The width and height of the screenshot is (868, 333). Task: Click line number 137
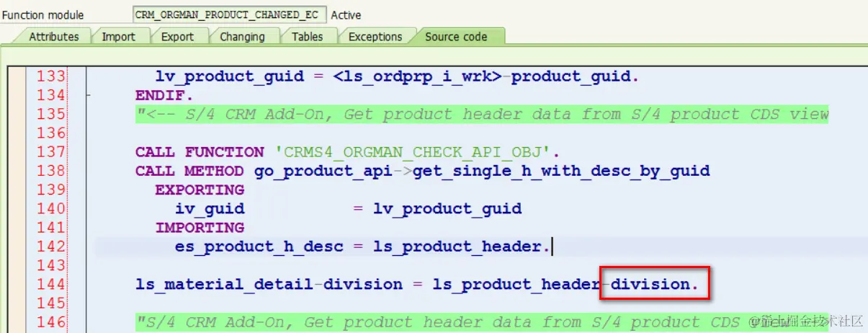tap(51, 152)
